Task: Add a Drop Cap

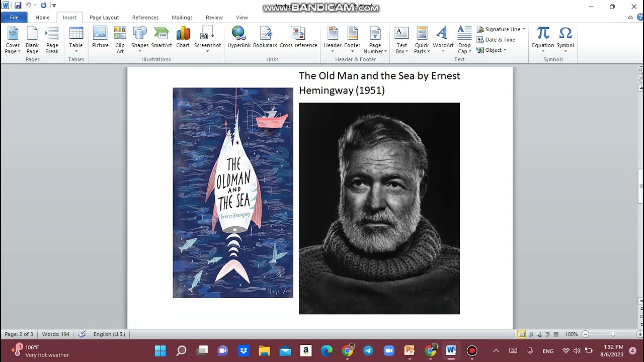Action: tap(464, 40)
